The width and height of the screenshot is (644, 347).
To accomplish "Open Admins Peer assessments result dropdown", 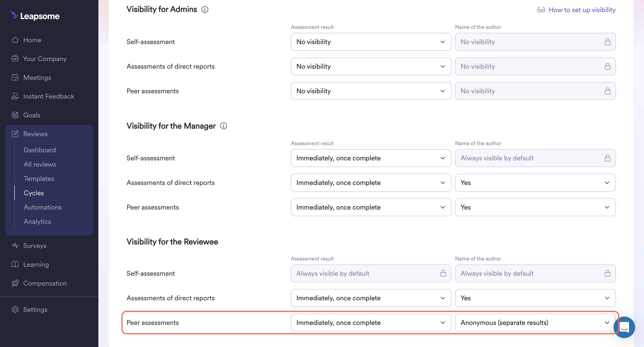I will [x=371, y=91].
